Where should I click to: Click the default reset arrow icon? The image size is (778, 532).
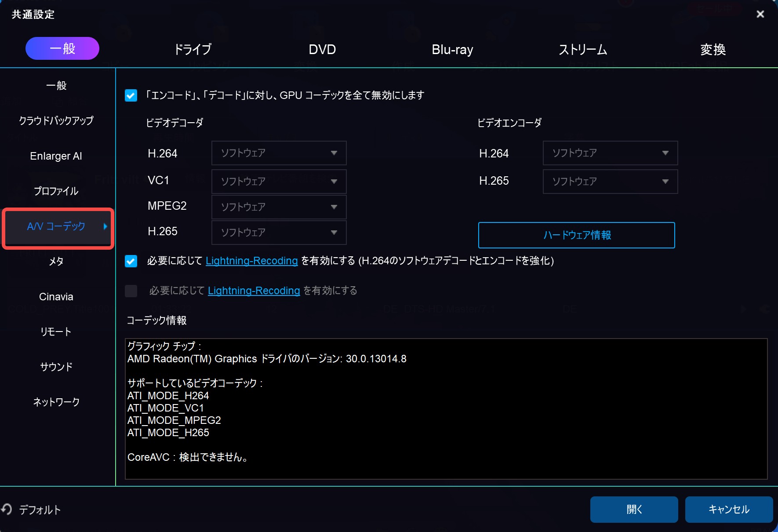coord(6,509)
